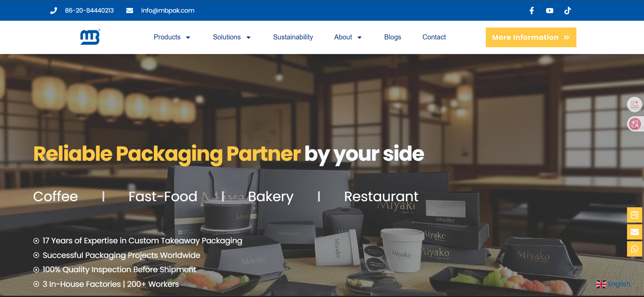Click the phone icon in top bar

(54, 11)
